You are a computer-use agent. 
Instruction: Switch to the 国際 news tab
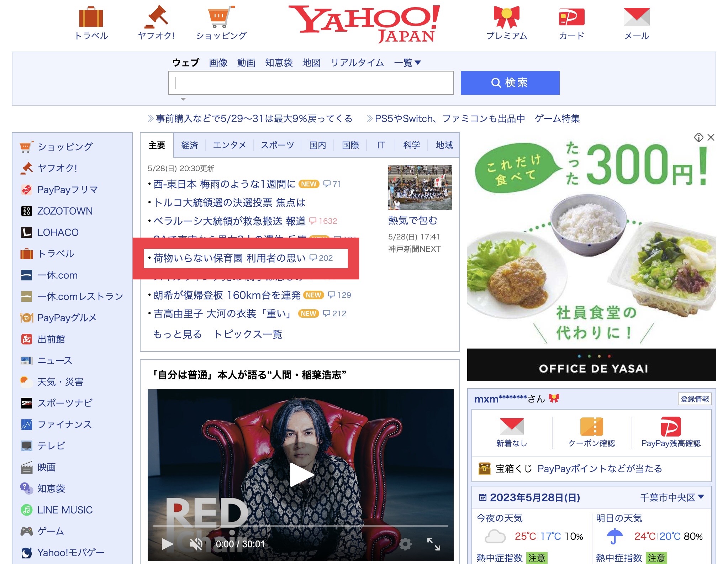point(350,145)
